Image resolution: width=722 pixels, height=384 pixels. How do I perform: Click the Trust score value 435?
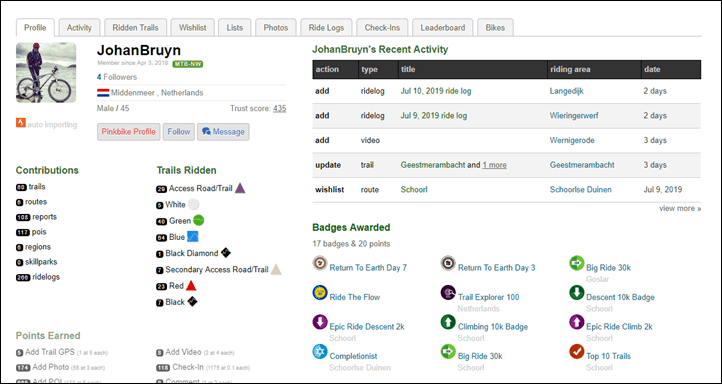coord(279,109)
